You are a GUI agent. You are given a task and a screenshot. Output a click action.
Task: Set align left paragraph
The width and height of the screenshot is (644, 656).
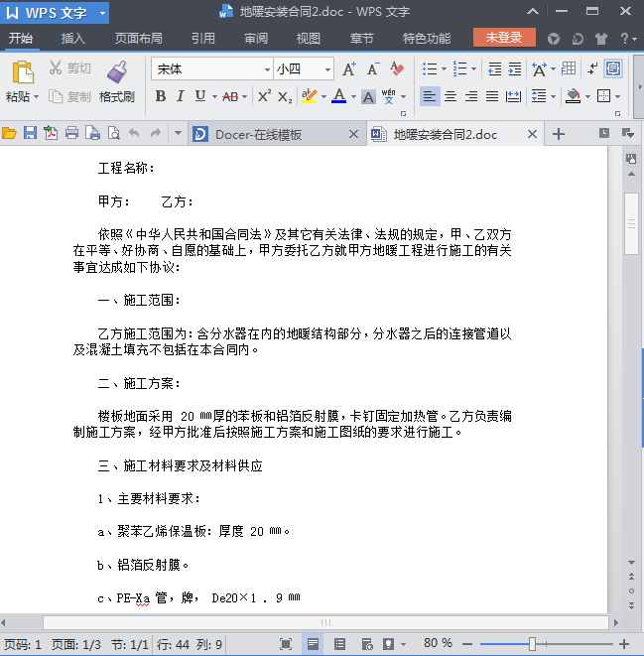pyautogui.click(x=430, y=96)
